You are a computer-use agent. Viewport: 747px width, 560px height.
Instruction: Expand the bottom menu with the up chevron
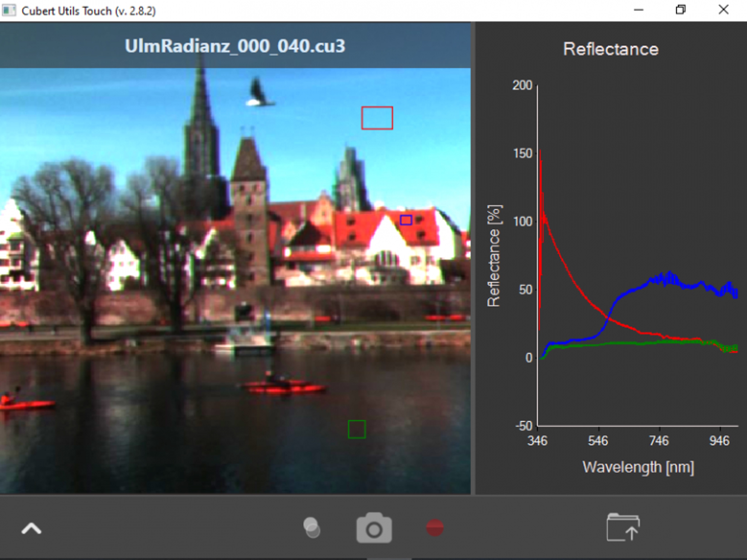click(31, 529)
